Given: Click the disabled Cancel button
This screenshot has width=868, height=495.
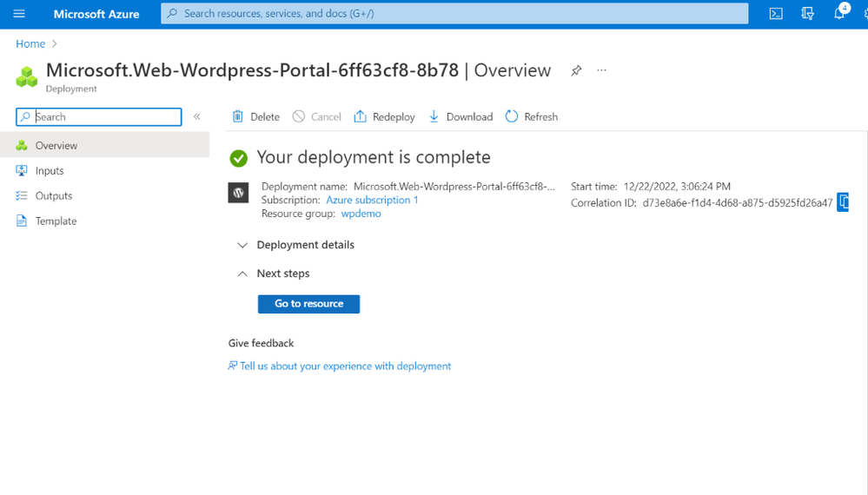Looking at the screenshot, I should (x=316, y=116).
